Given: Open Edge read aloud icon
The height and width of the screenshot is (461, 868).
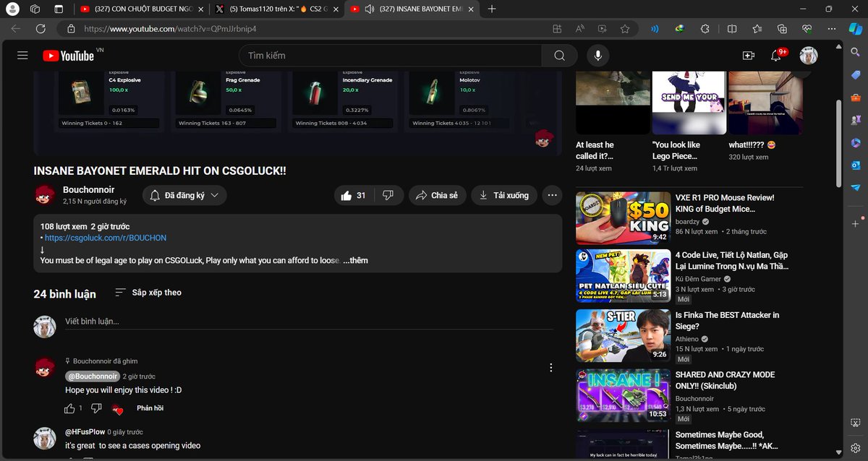Looking at the screenshot, I should click(x=579, y=29).
